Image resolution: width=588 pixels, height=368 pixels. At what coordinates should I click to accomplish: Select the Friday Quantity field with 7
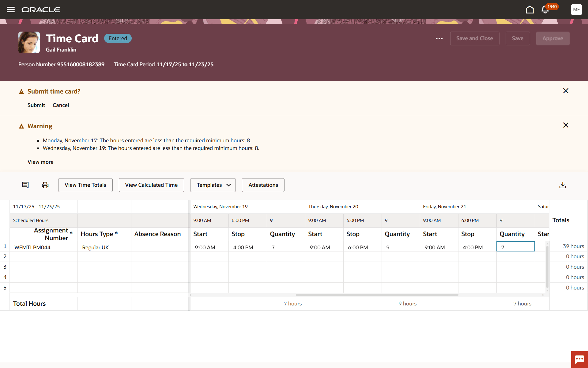point(515,247)
